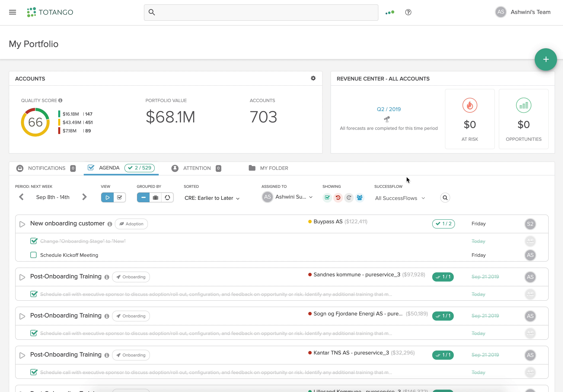Open Accounts widget settings gear

click(x=313, y=78)
